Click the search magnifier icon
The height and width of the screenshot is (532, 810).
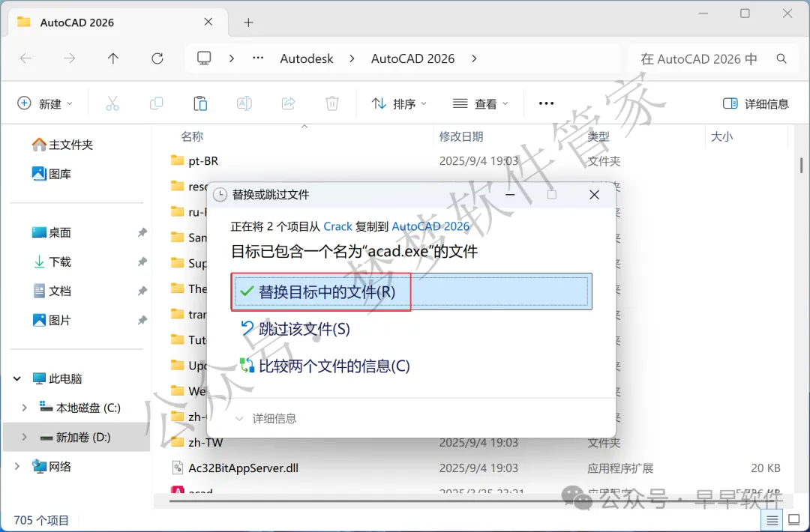click(781, 59)
